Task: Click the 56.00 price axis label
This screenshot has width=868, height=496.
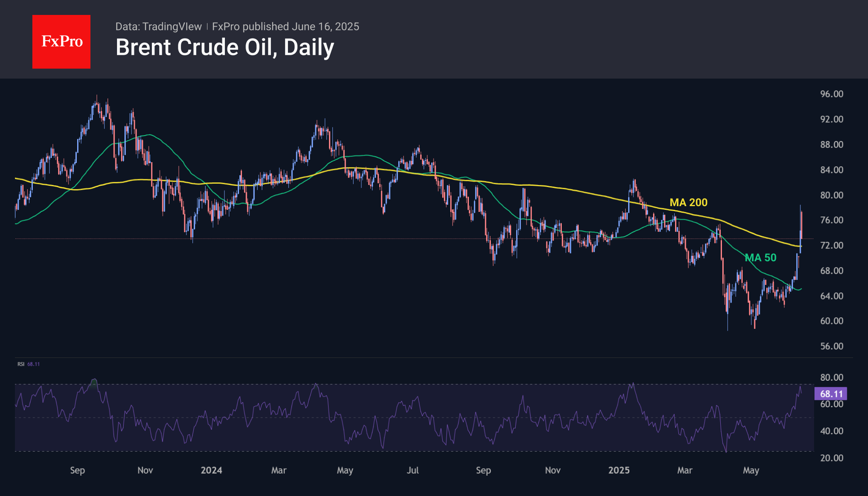Action: point(831,346)
